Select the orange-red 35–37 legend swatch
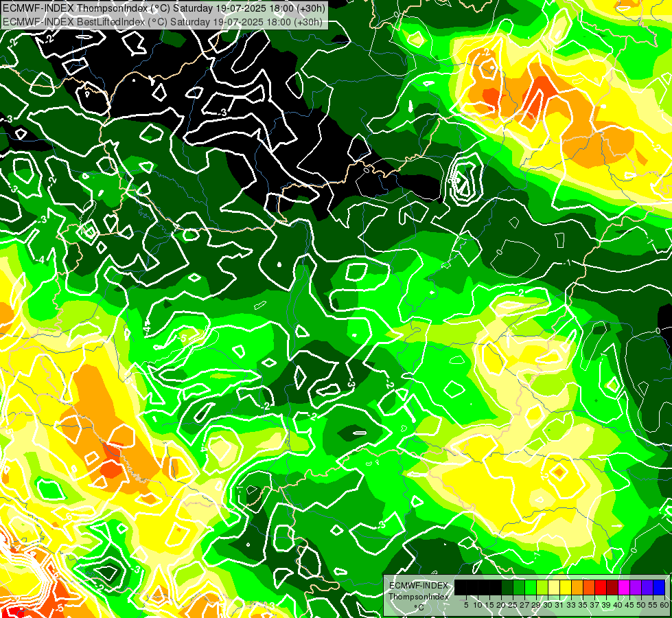This screenshot has width=672, height=618. [x=589, y=588]
